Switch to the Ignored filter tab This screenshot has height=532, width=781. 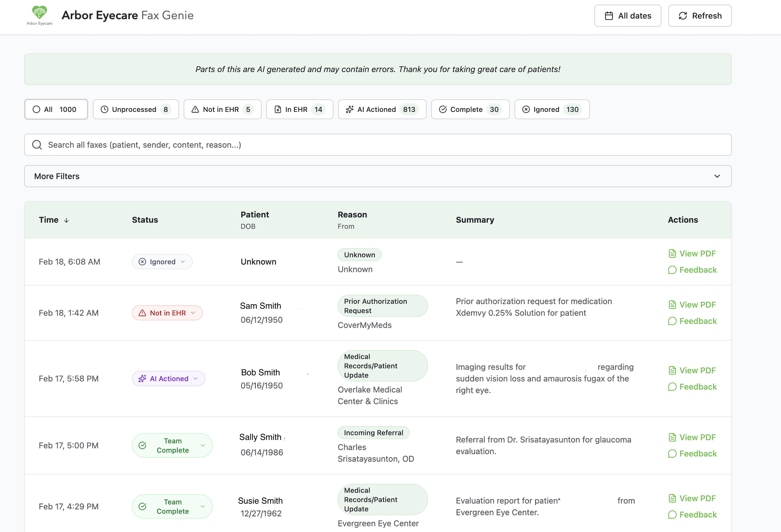[551, 109]
